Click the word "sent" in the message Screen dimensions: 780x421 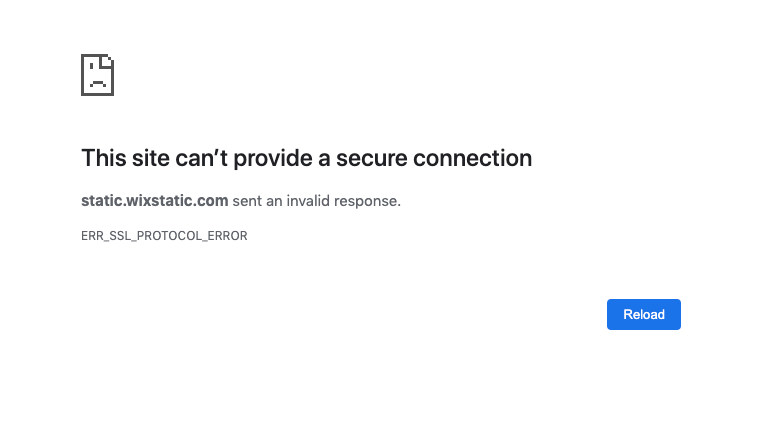[x=246, y=201]
